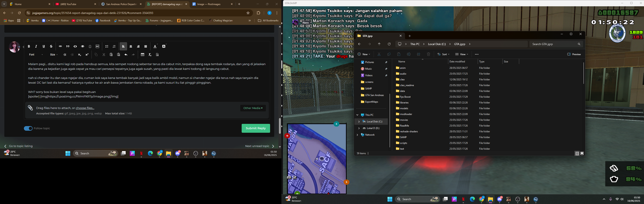644x204 pixels.
Task: Open the View menu in File Explorer
Action: click(x=462, y=54)
